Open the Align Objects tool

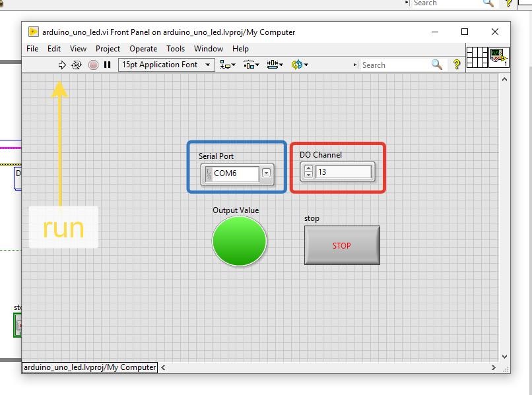[x=228, y=65]
